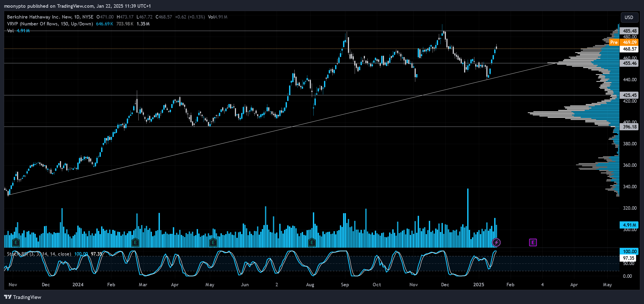Click the green earnings E marker near August

pyautogui.click(x=312, y=242)
